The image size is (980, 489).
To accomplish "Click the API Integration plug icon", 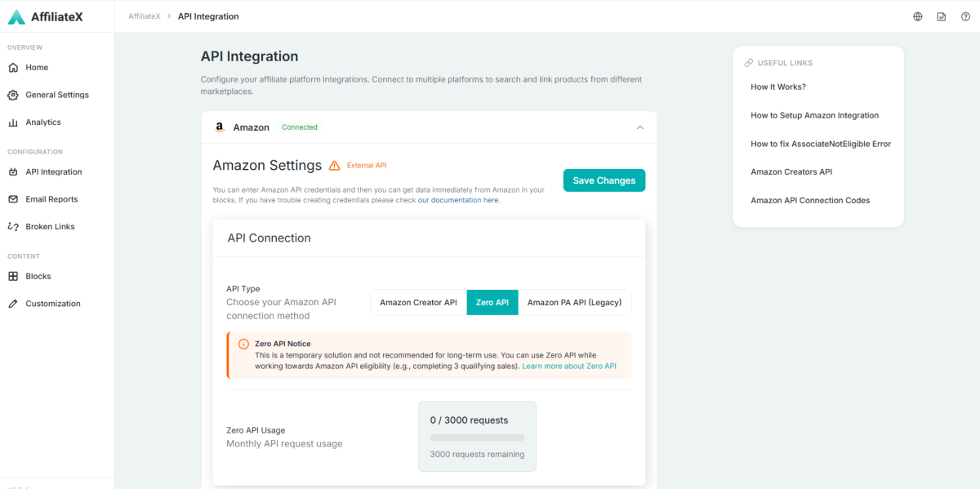I will click(13, 172).
